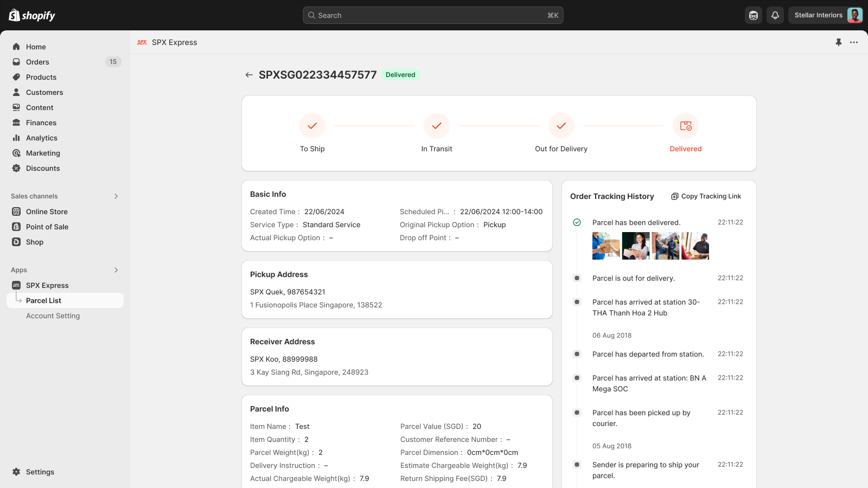Click Copy Tracking Link
The width and height of the screenshot is (868, 488).
pyautogui.click(x=706, y=196)
